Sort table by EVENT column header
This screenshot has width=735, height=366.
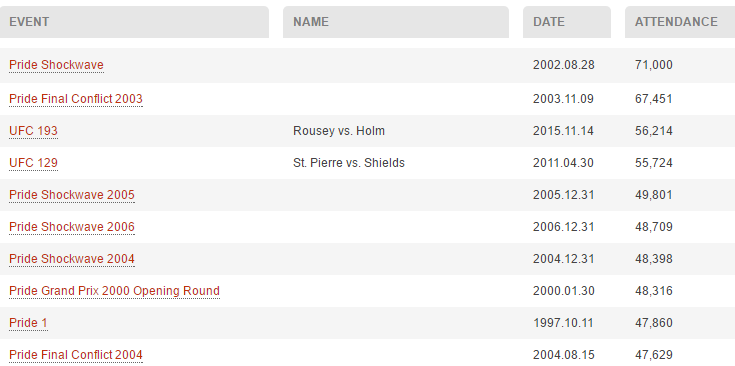pos(135,22)
